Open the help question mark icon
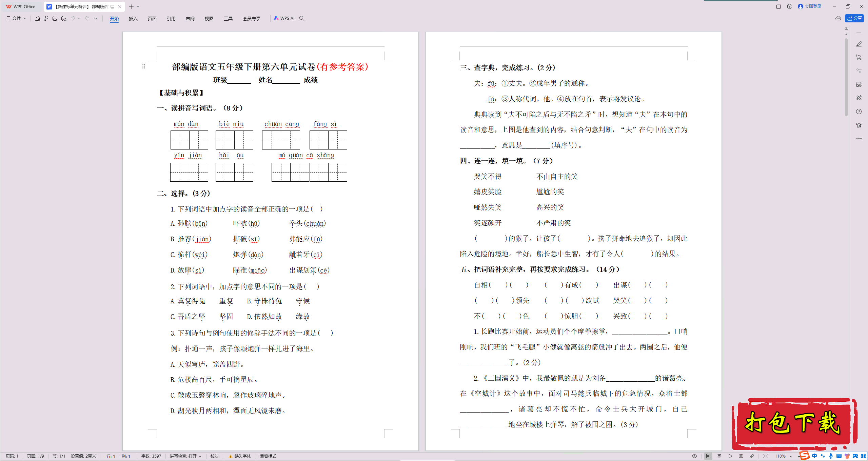This screenshot has height=461, width=868. click(x=859, y=112)
